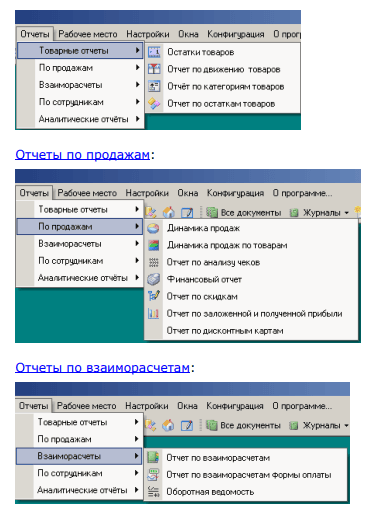Follow the Отчеты по продажам link

(x=82, y=154)
